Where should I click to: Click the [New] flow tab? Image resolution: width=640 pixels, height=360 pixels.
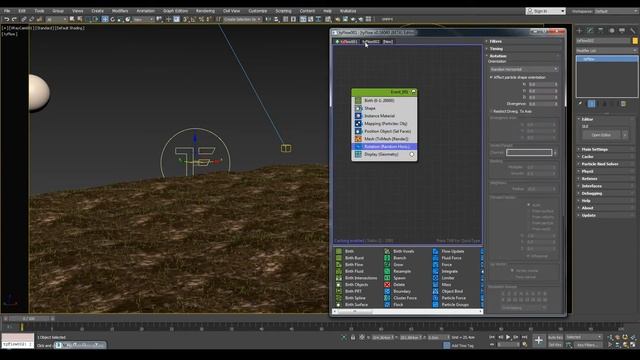pyautogui.click(x=387, y=42)
